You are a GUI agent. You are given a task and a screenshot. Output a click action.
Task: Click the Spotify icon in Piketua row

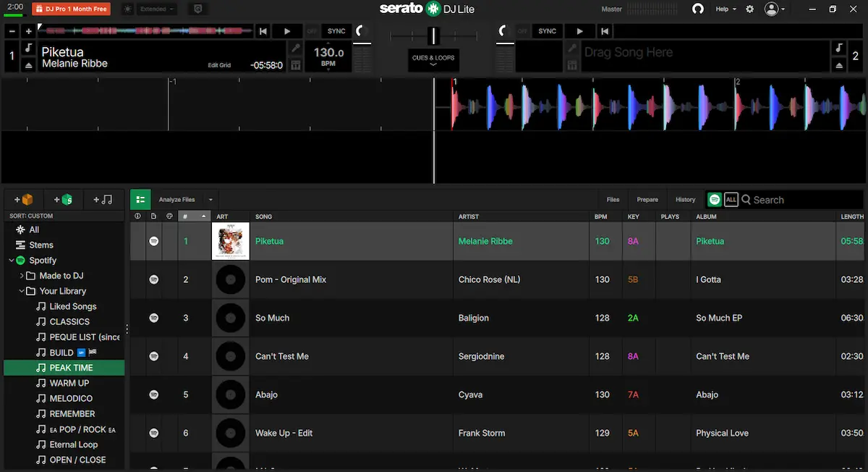[153, 241]
